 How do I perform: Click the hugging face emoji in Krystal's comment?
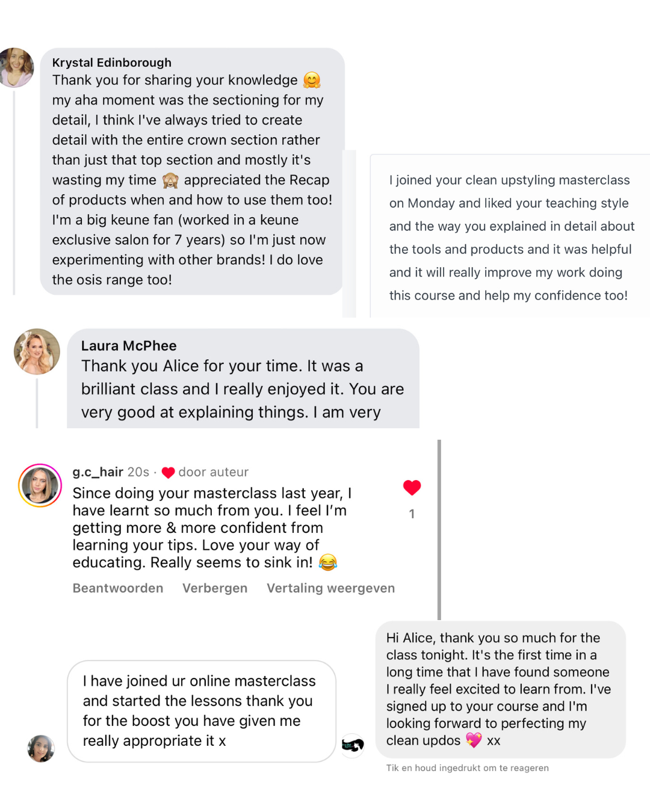click(312, 80)
